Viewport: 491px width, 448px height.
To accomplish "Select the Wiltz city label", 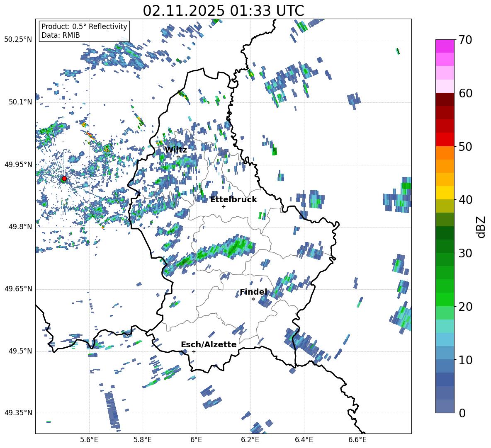I will [176, 150].
